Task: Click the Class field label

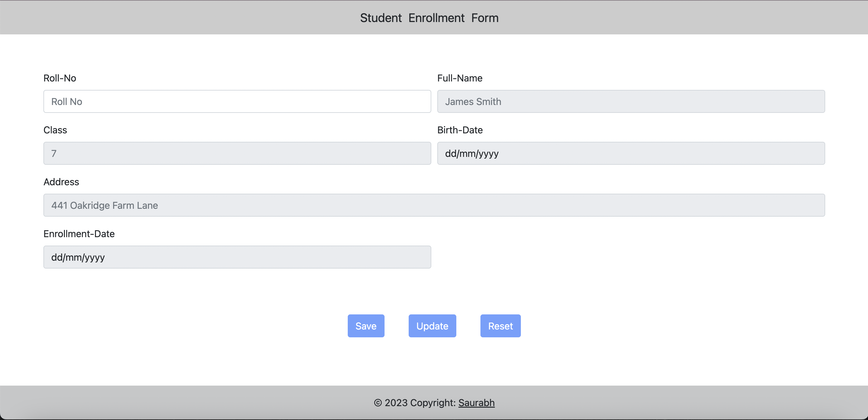Action: (x=55, y=130)
